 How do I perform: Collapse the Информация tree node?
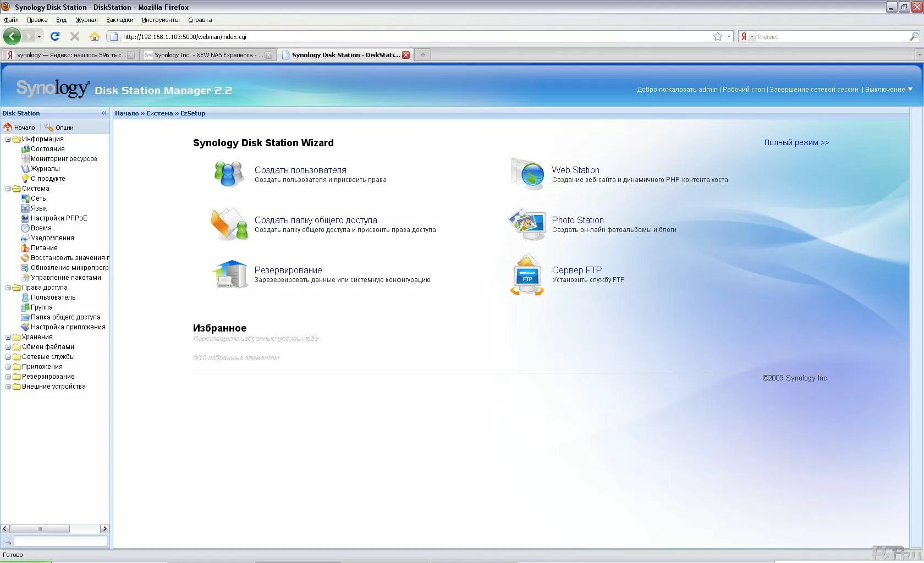click(x=8, y=139)
